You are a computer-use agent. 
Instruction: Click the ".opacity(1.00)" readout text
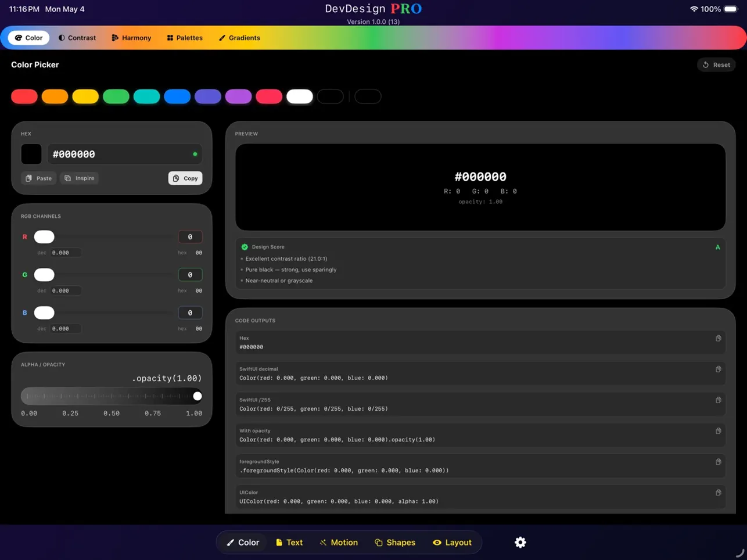pos(167,378)
